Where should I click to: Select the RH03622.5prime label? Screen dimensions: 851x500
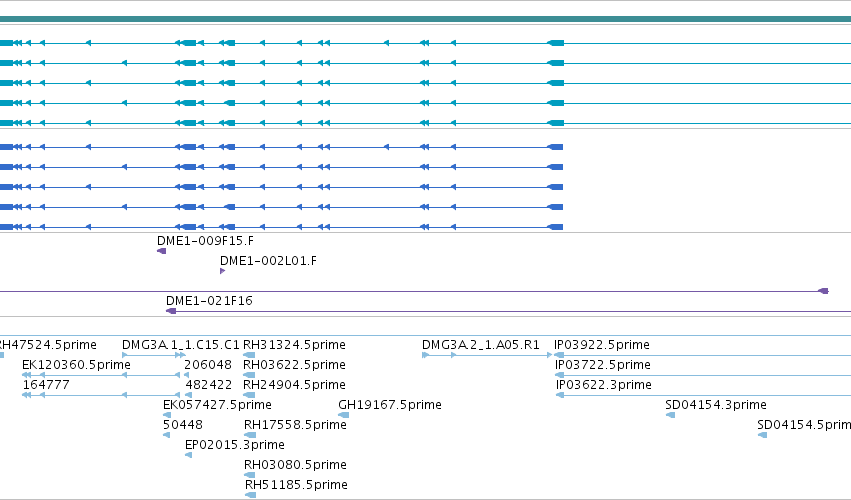pyautogui.click(x=294, y=365)
